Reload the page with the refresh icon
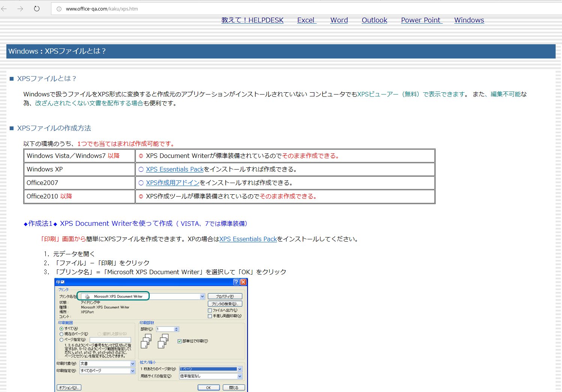 [37, 9]
